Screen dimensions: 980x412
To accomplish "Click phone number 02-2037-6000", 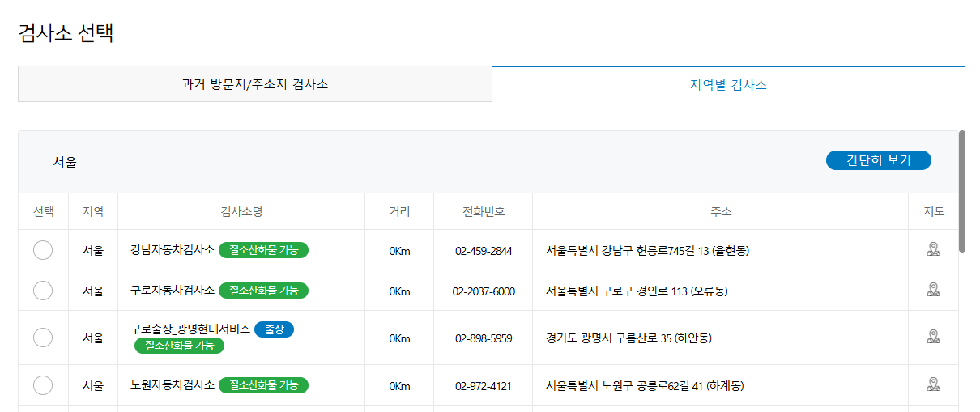I will (x=484, y=291).
